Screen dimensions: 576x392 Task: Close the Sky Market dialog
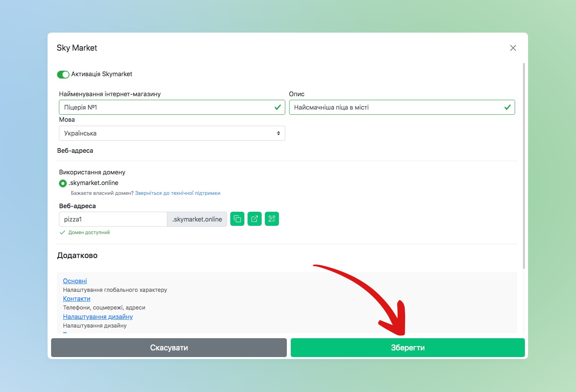513,48
